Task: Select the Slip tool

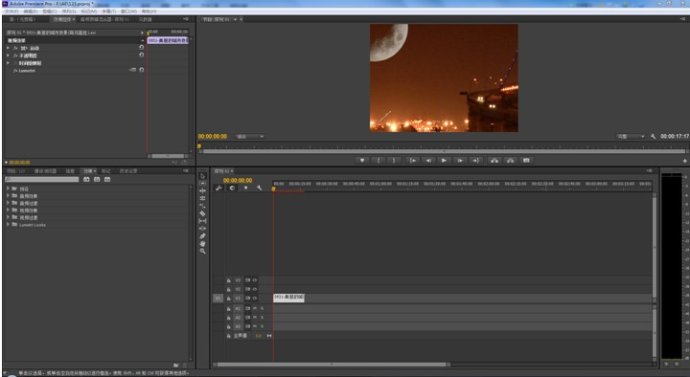Action: [202, 221]
